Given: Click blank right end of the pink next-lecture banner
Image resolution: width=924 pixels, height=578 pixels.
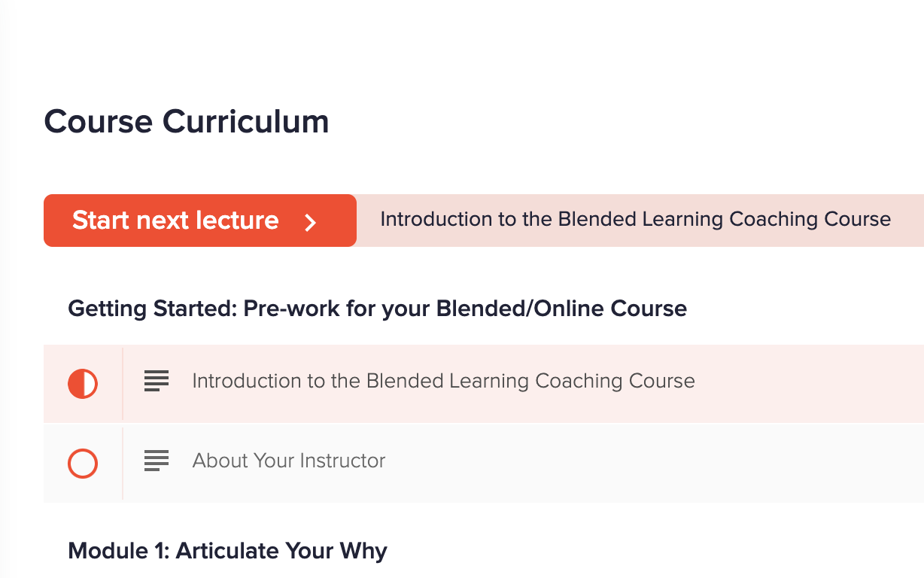Looking at the screenshot, I should click(x=907, y=220).
